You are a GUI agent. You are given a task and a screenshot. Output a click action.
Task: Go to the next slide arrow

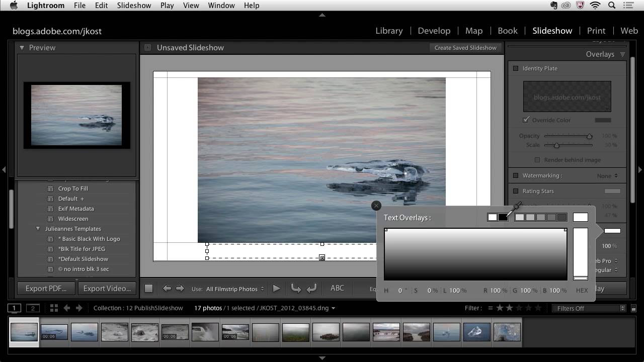pos(180,289)
